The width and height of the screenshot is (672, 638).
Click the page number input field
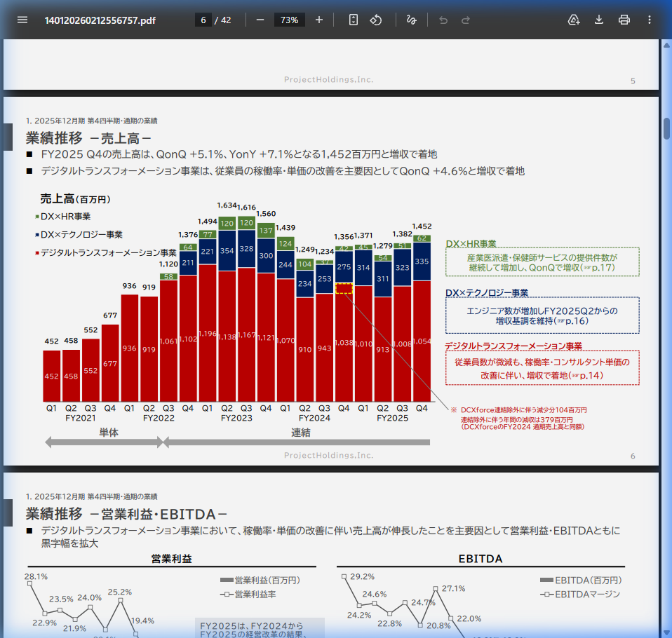click(x=203, y=20)
